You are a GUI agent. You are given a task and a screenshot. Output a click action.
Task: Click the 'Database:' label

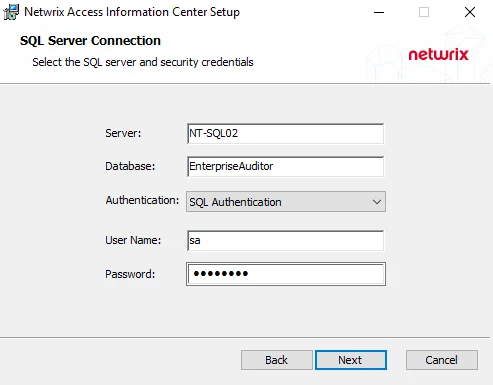coord(130,166)
